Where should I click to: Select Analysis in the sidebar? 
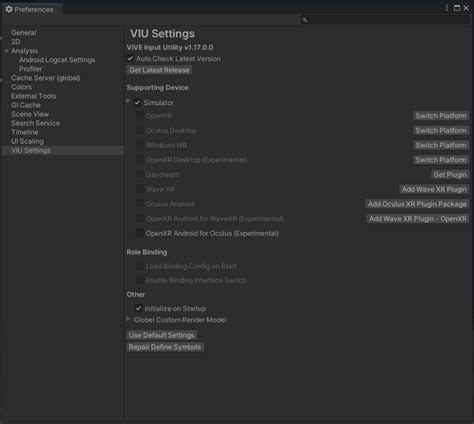pos(24,51)
